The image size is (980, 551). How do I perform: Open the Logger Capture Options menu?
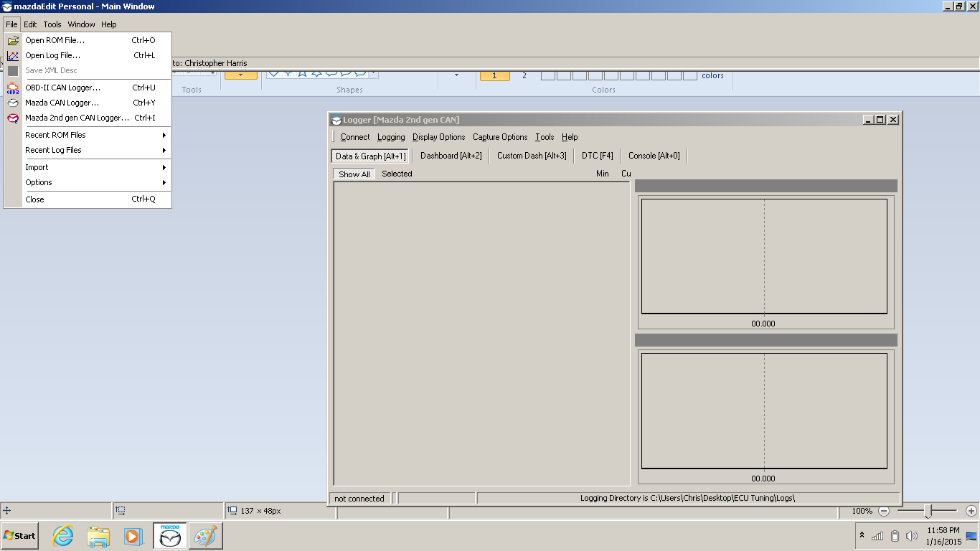pyautogui.click(x=500, y=137)
